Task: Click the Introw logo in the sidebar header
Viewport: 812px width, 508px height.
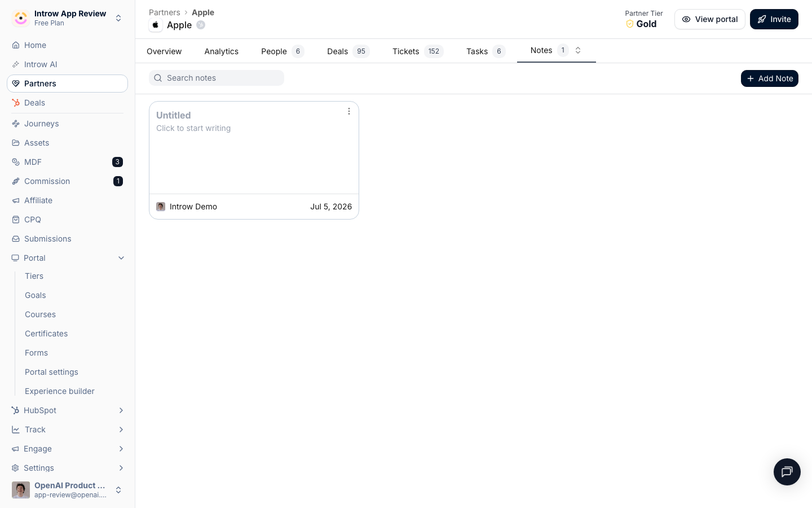Action: (21, 18)
